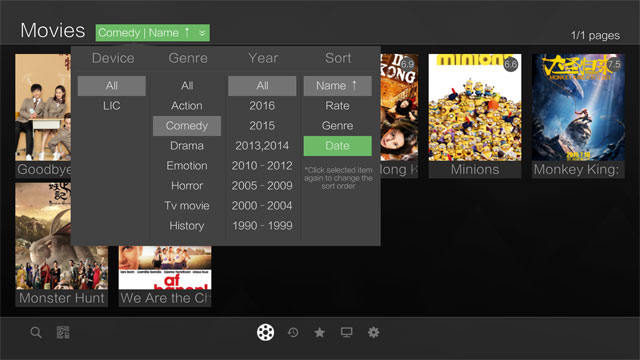Image resolution: width=640 pixels, height=360 pixels.
Task: Select All under Device column
Action: pos(111,86)
